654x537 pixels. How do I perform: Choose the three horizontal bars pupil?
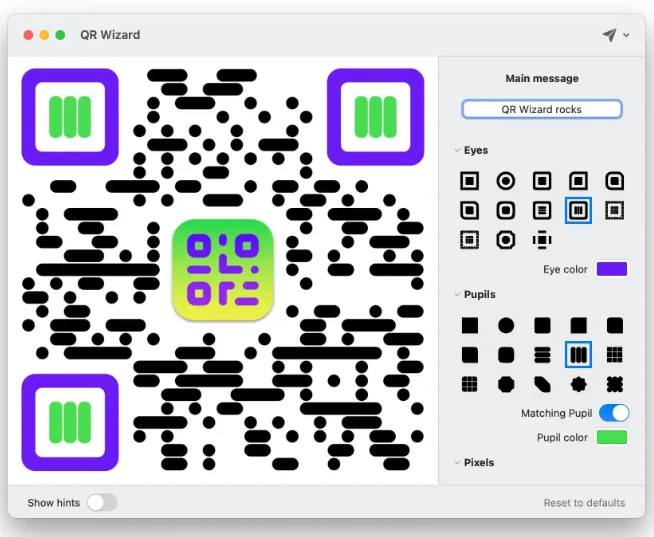(x=542, y=355)
